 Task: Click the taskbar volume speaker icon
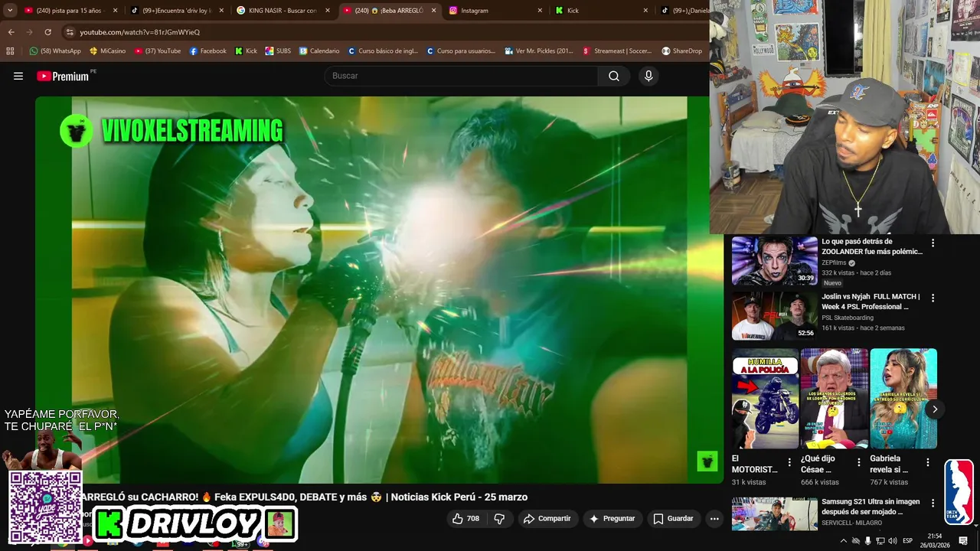[x=893, y=541]
